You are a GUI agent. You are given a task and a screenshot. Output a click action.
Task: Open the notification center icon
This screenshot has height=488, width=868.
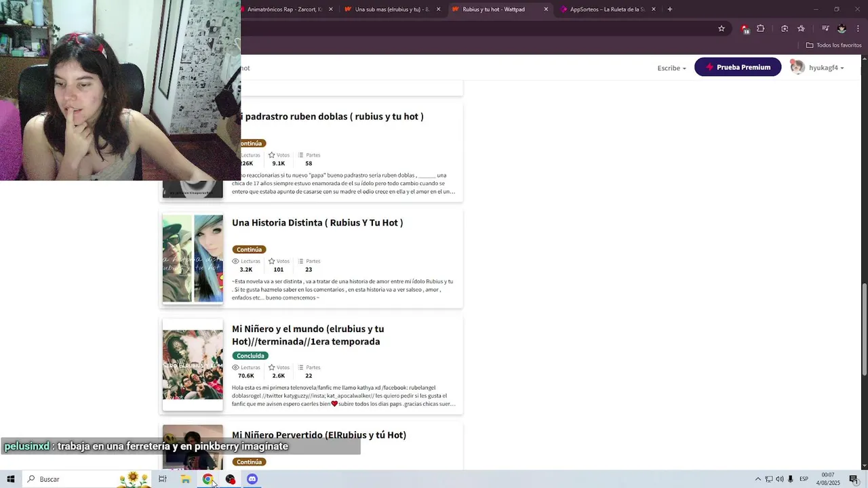tap(854, 479)
